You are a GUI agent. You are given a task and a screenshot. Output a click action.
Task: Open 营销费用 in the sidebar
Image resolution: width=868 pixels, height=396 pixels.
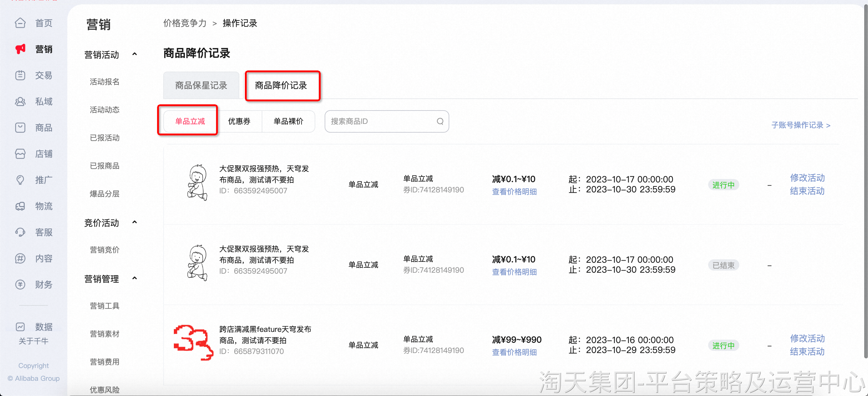point(105,362)
